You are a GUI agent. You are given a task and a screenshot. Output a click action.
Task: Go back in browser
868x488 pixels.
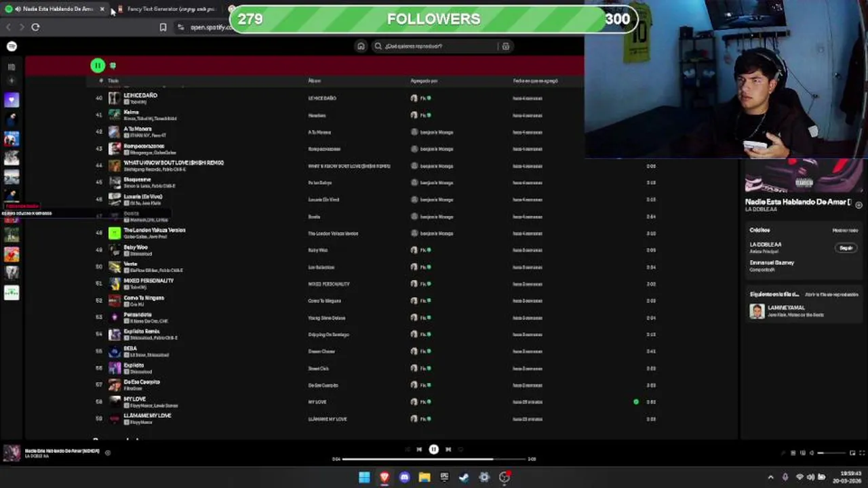coord(8,27)
